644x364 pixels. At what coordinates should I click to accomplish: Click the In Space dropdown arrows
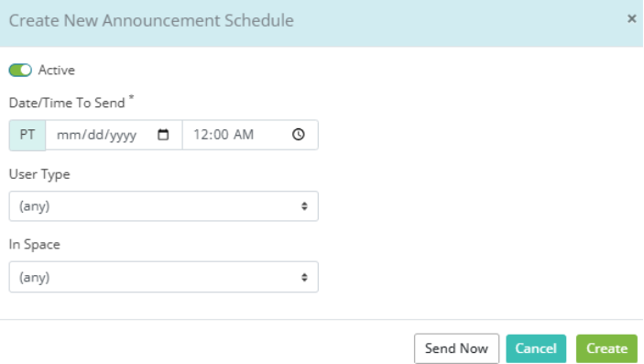coord(304,277)
